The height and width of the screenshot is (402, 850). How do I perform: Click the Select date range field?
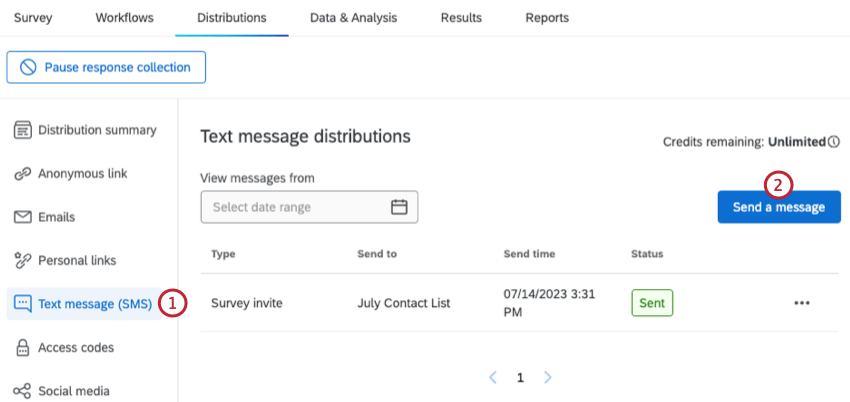tap(295, 207)
